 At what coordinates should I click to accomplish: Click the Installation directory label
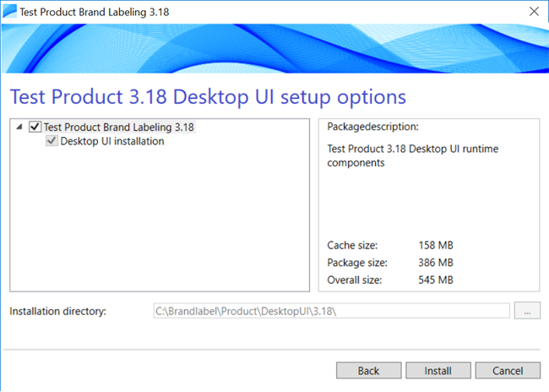tap(57, 312)
